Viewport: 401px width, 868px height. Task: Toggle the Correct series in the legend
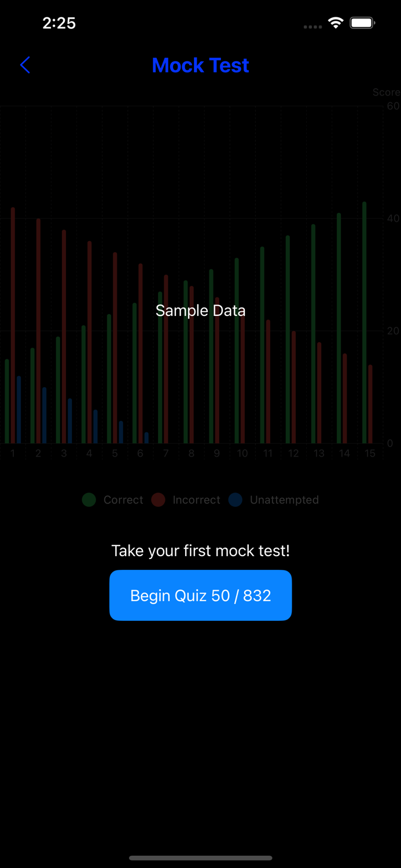[x=112, y=500]
